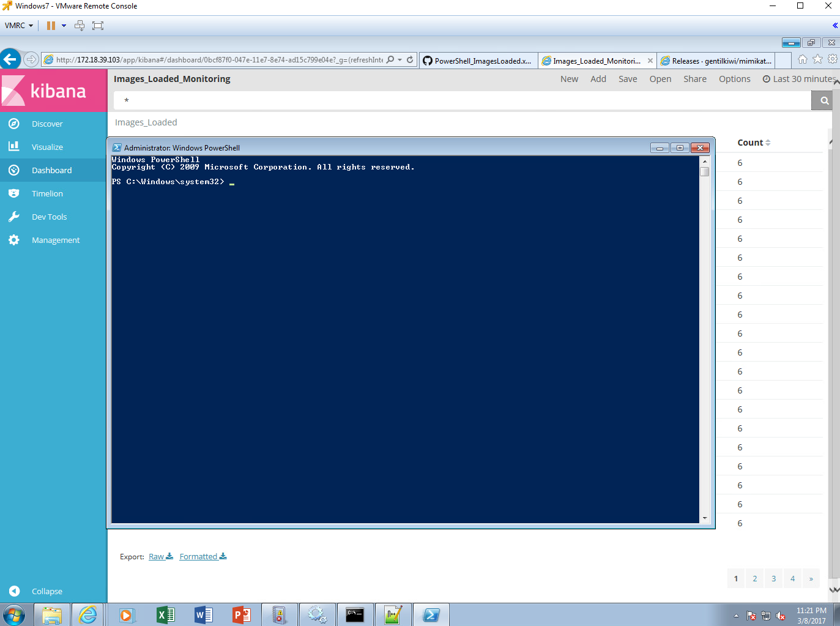The width and height of the screenshot is (840, 626).
Task: Open Internet Explorer from the taskbar
Action: click(x=88, y=615)
